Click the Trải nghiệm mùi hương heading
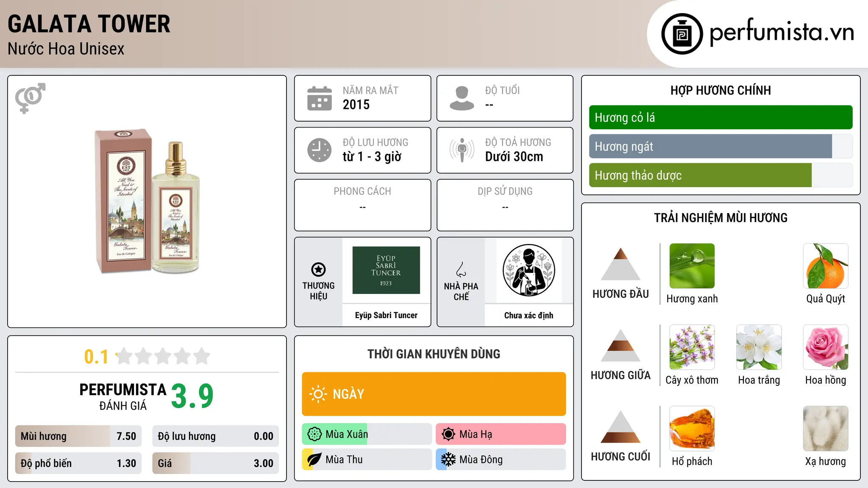Image resolution: width=868 pixels, height=488 pixels. tap(721, 218)
